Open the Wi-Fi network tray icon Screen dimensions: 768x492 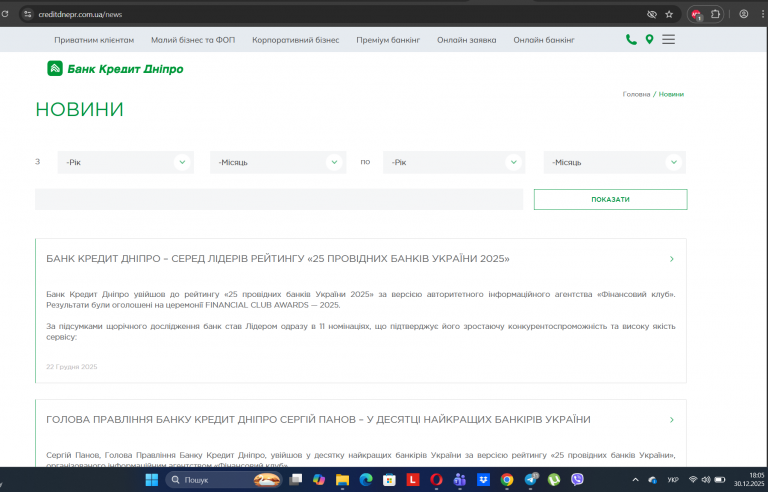tap(693, 479)
